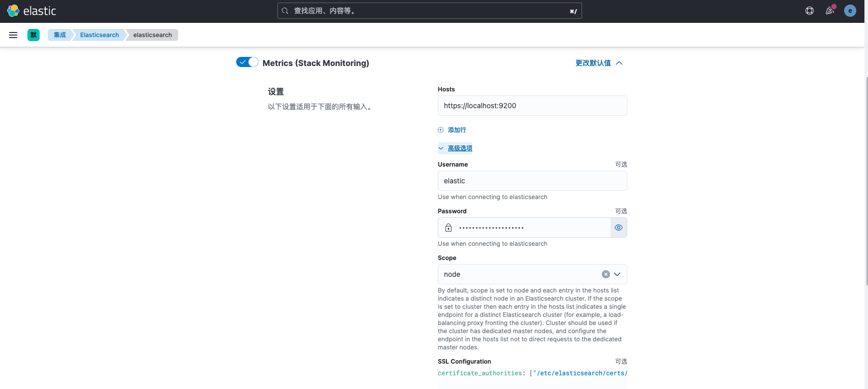Click the elasticsearch breadcrumb item
This screenshot has width=868, height=389.
click(x=152, y=35)
